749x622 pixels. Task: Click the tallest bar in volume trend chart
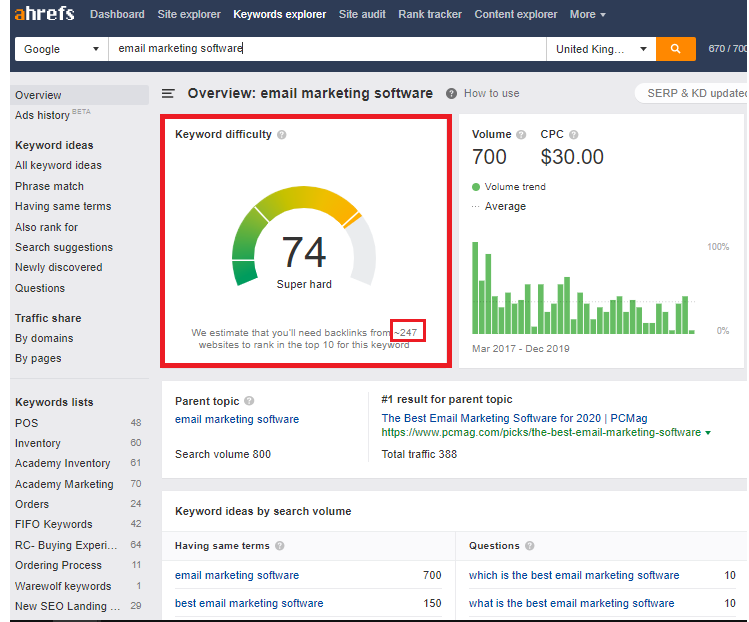point(475,288)
